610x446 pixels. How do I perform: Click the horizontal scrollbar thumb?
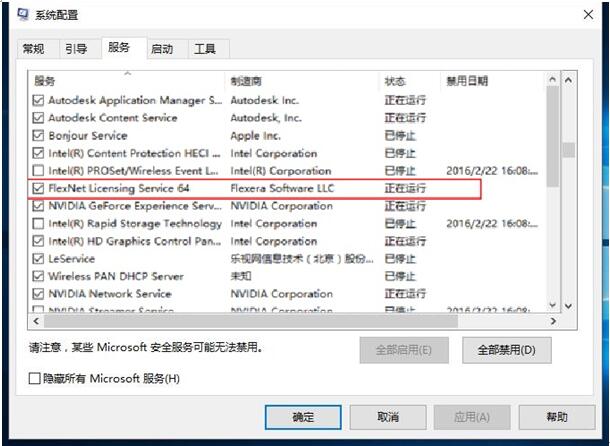(x=251, y=321)
